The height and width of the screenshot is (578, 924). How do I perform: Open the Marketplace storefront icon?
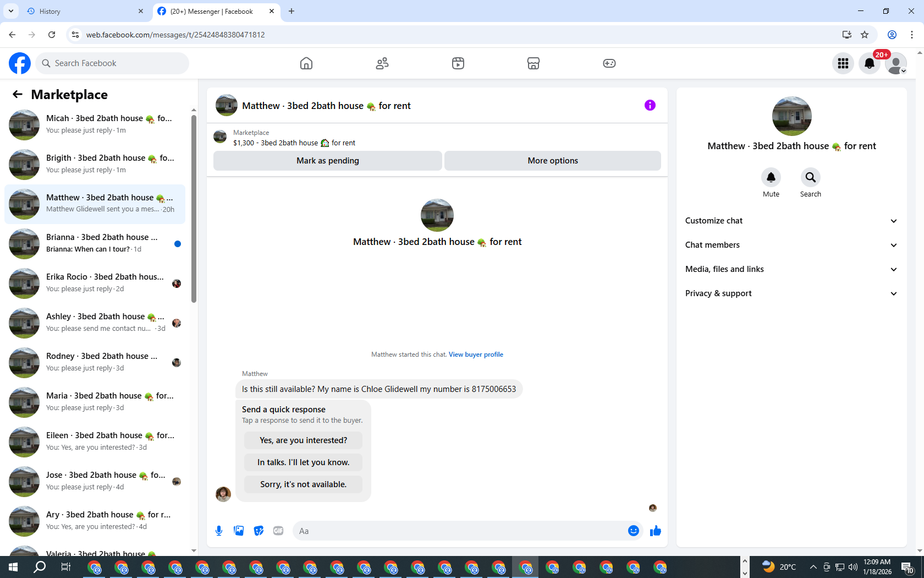[x=533, y=63]
